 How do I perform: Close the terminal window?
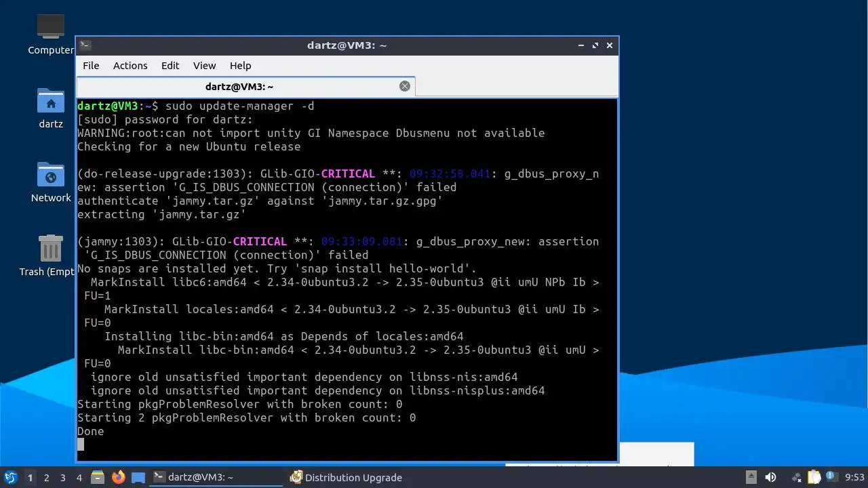tap(610, 45)
